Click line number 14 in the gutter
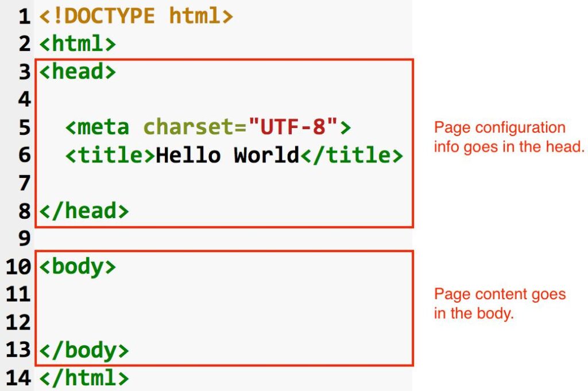 (x=18, y=378)
